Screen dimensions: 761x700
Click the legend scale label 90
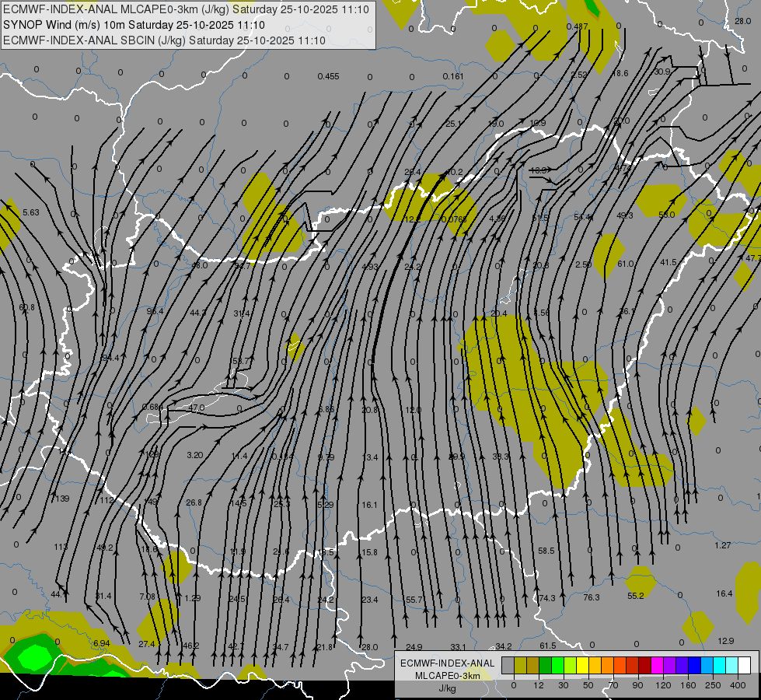[x=638, y=685]
